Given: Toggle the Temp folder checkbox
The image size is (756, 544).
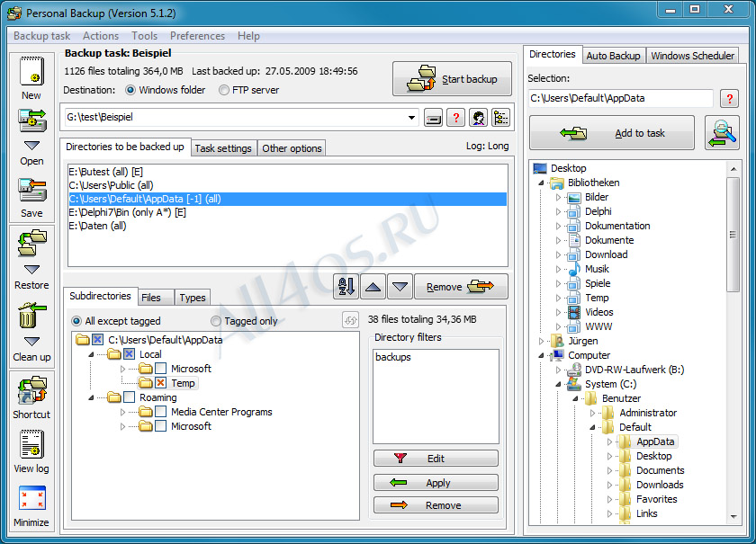Looking at the screenshot, I should click(160, 383).
